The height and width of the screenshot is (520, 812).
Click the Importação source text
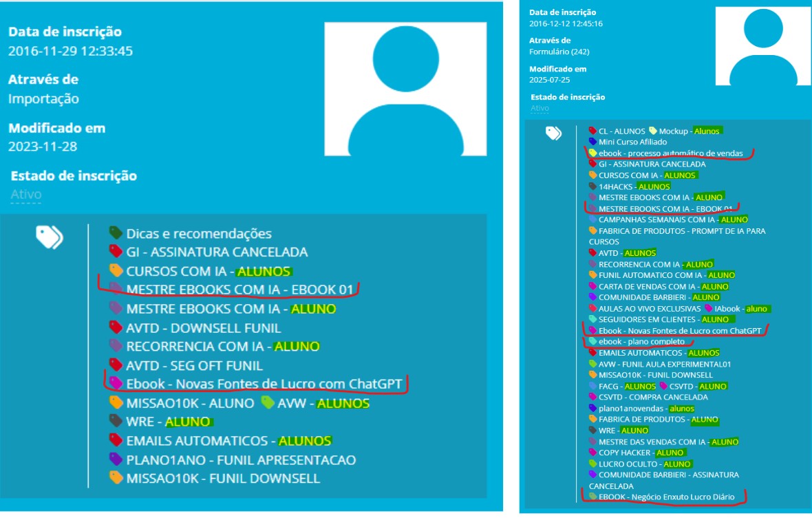click(x=43, y=98)
